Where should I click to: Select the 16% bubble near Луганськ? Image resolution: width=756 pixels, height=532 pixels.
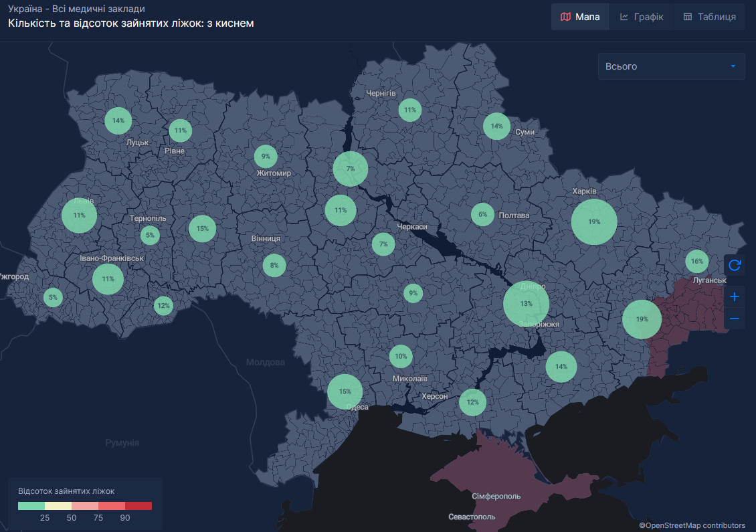tap(696, 262)
